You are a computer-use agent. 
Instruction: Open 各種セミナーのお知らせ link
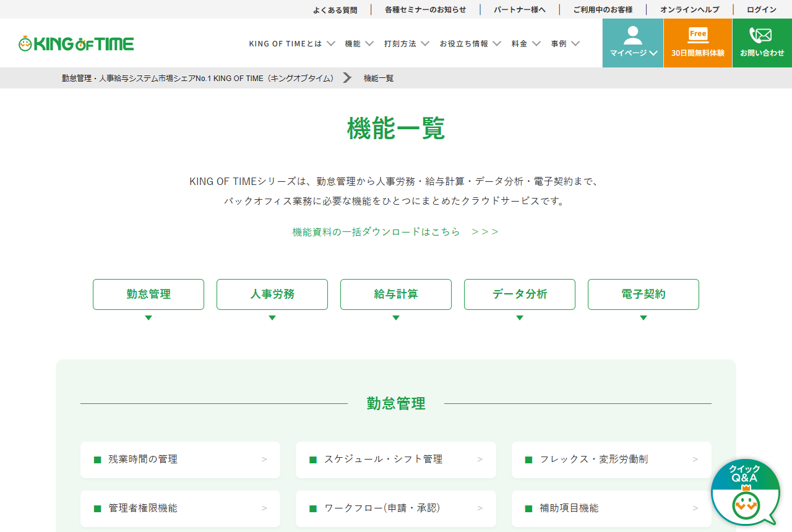[x=425, y=10]
